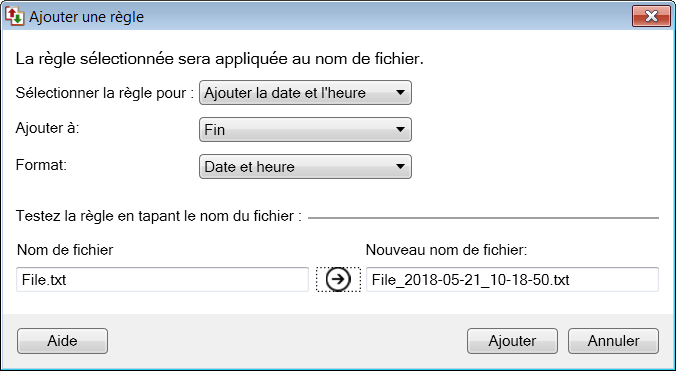The image size is (676, 371).
Task: Click the 'Ajouter à:' label
Action: click(47, 128)
